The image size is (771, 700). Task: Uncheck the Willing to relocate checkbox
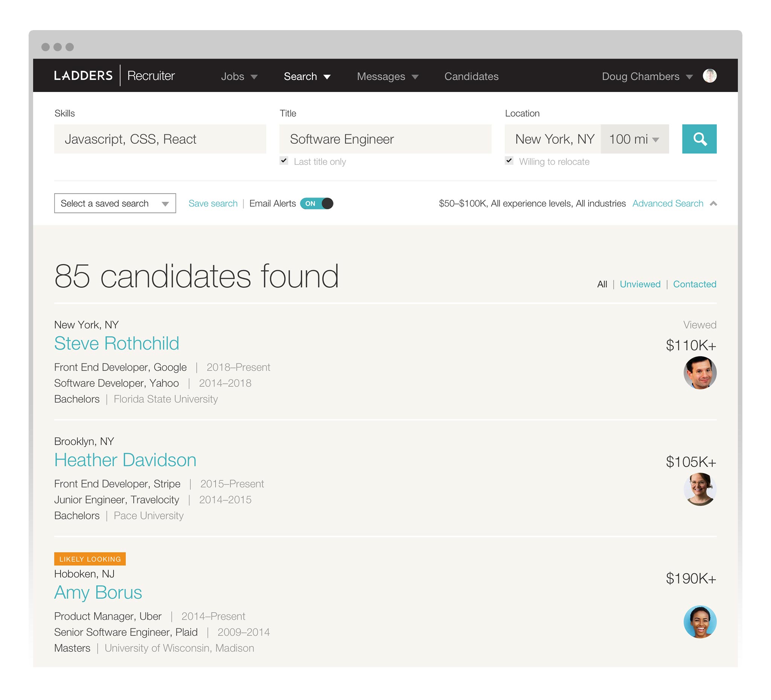point(509,161)
